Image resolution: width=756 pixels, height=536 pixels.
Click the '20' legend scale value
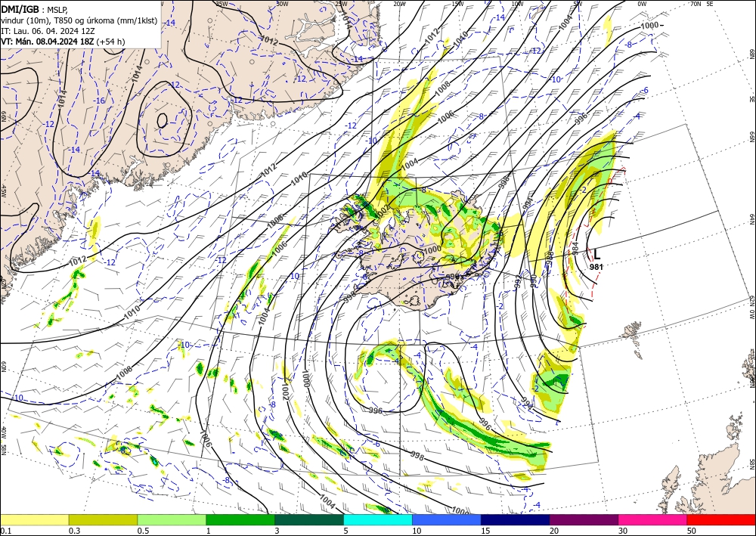point(554,531)
